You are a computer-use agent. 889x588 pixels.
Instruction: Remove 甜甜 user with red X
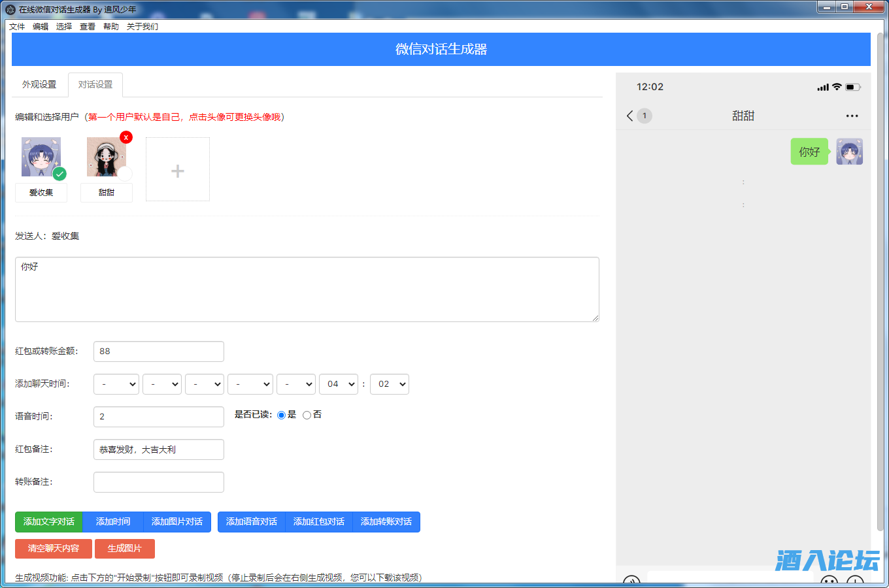click(126, 137)
